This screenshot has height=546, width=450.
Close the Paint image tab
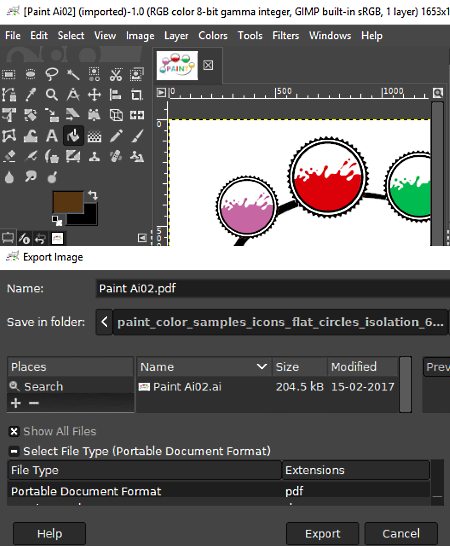click(x=208, y=65)
